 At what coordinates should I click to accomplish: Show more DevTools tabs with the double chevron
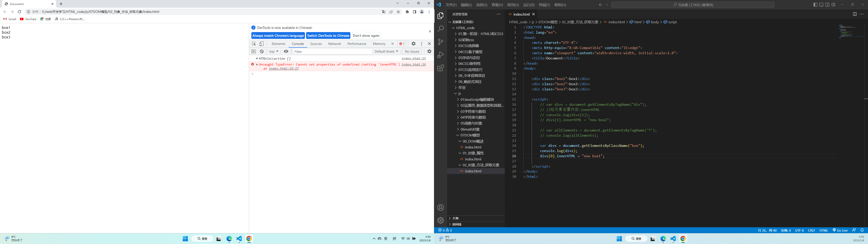click(x=392, y=44)
